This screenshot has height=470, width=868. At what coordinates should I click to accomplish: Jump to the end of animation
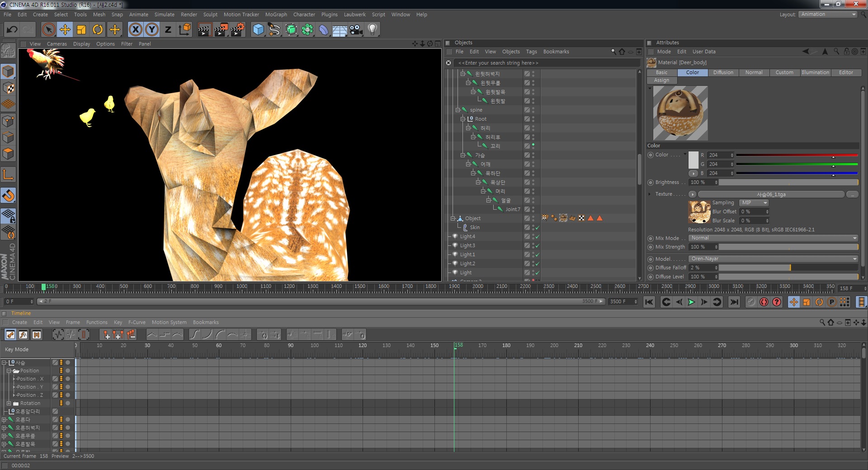point(734,302)
